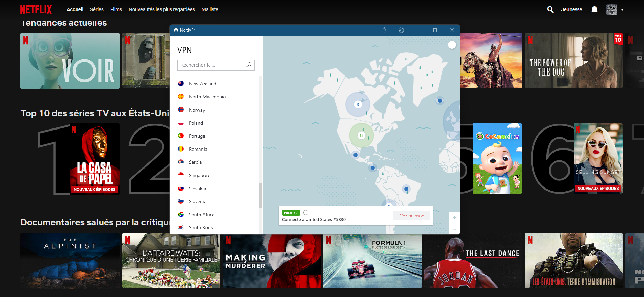Open The Alpinist thumbnail
Viewport: 644px width, 297px height.
pyautogui.click(x=70, y=260)
